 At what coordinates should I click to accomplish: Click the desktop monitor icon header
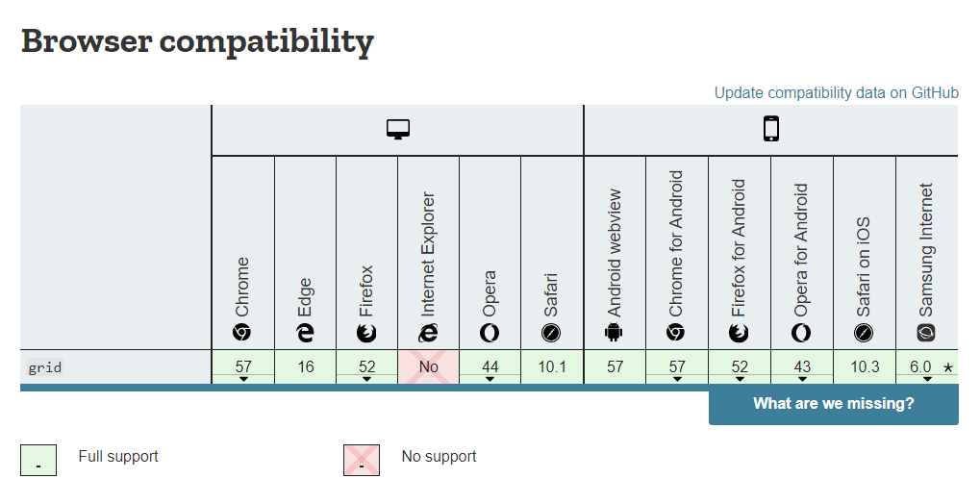397,130
